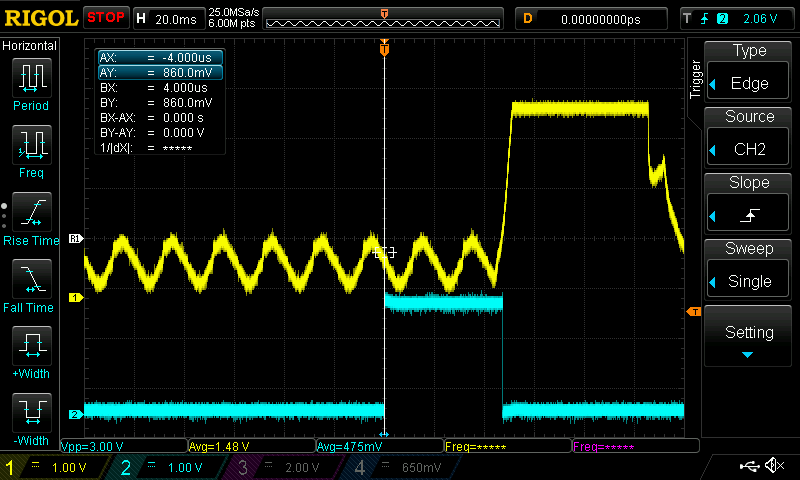Open the trigger Source CH2 menu
Viewport: 800px width, 480px height.
748,148
